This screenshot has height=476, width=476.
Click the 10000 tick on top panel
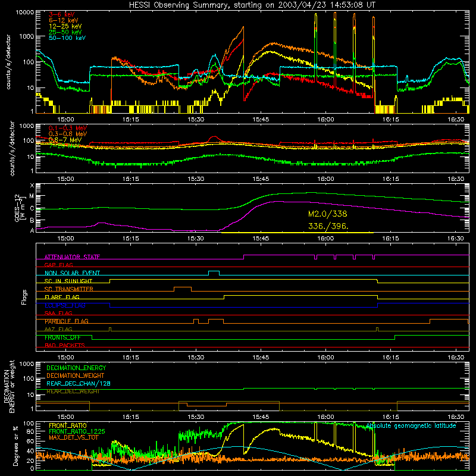coord(25,12)
